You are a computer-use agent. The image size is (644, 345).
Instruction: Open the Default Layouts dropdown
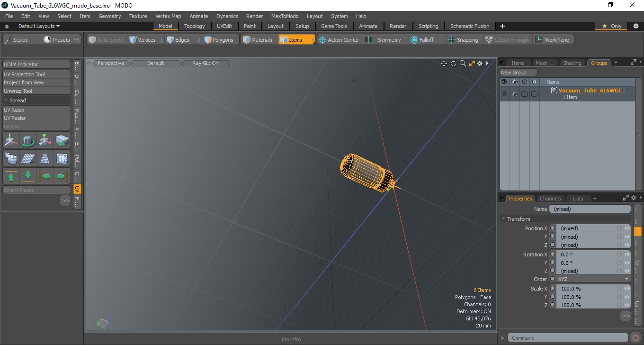tap(39, 26)
